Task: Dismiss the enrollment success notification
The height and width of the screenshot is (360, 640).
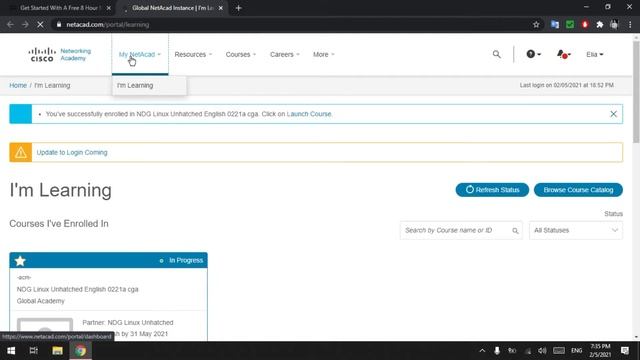Action: (613, 114)
